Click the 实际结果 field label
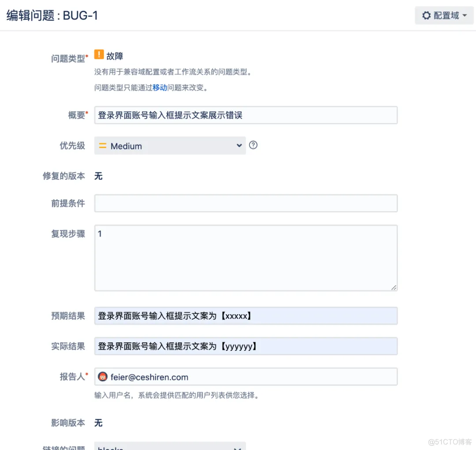476x450 pixels. (x=68, y=346)
